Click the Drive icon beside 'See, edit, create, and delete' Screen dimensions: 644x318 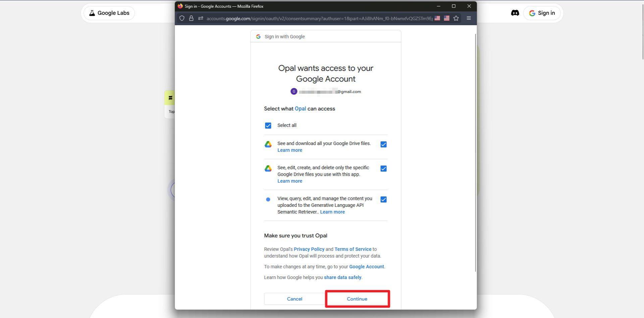(268, 169)
